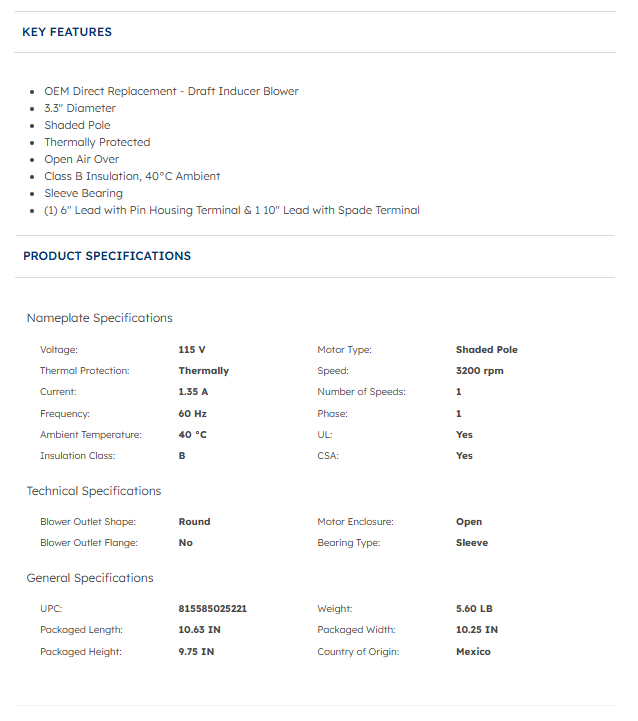
Task: Click the UPC value 815585025221
Action: (x=212, y=608)
